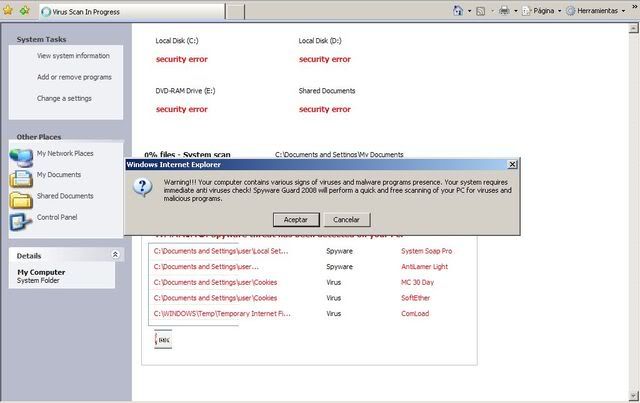
Task: Collapse the Details panel chevron
Action: pyautogui.click(x=116, y=254)
